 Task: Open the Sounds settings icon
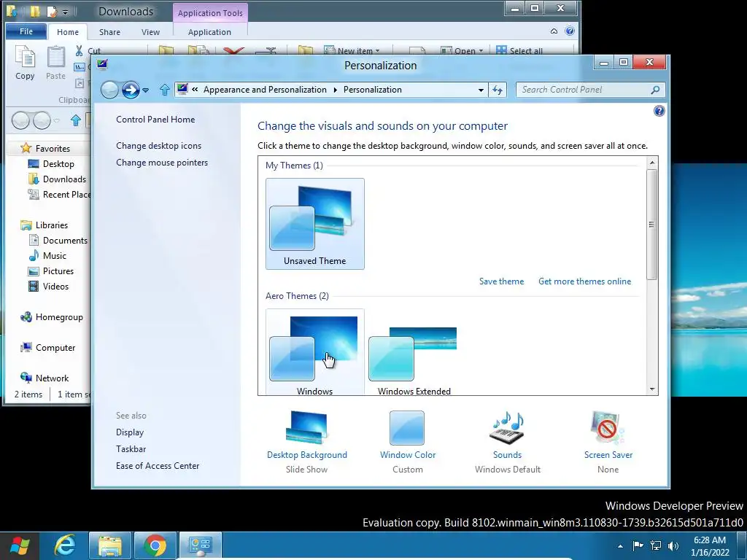[507, 427]
